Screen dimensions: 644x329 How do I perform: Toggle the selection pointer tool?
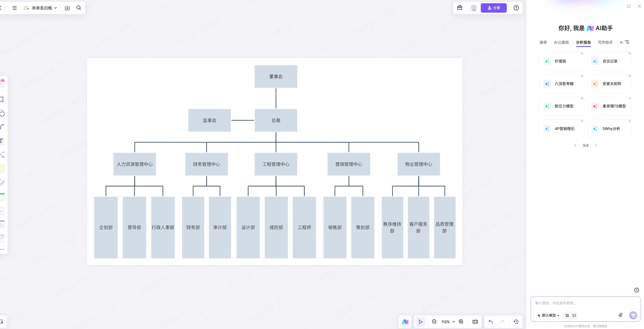420,321
